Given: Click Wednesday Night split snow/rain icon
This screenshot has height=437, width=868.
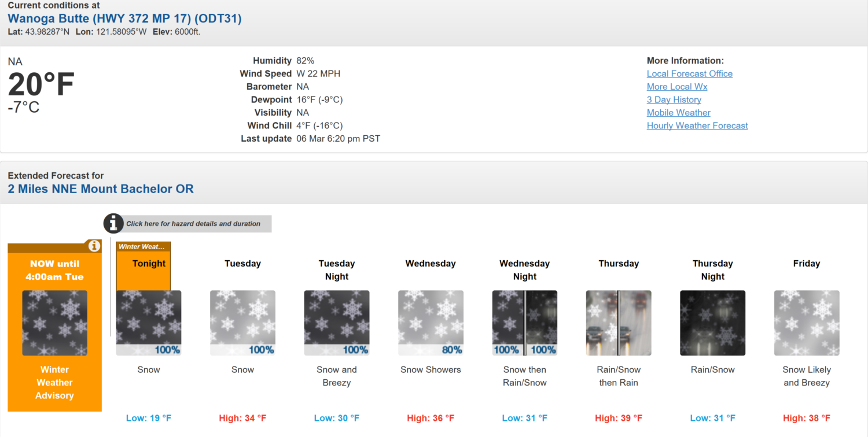Looking at the screenshot, I should [525, 323].
